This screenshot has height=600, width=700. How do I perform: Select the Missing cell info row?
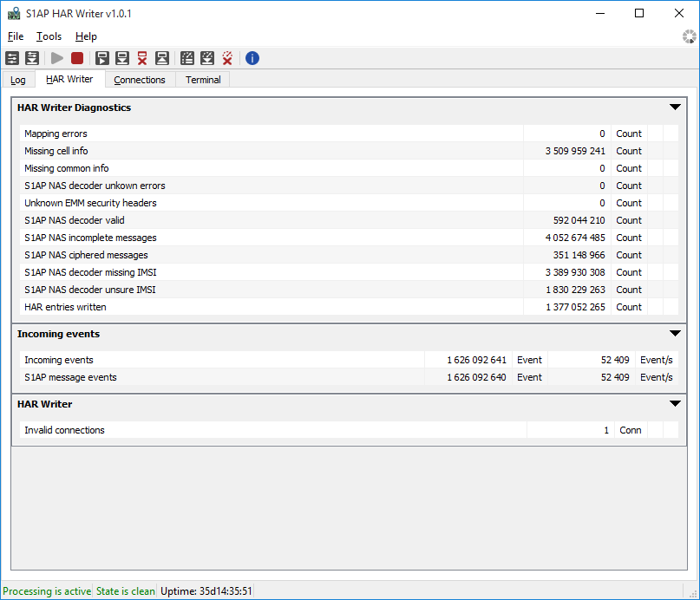point(349,151)
